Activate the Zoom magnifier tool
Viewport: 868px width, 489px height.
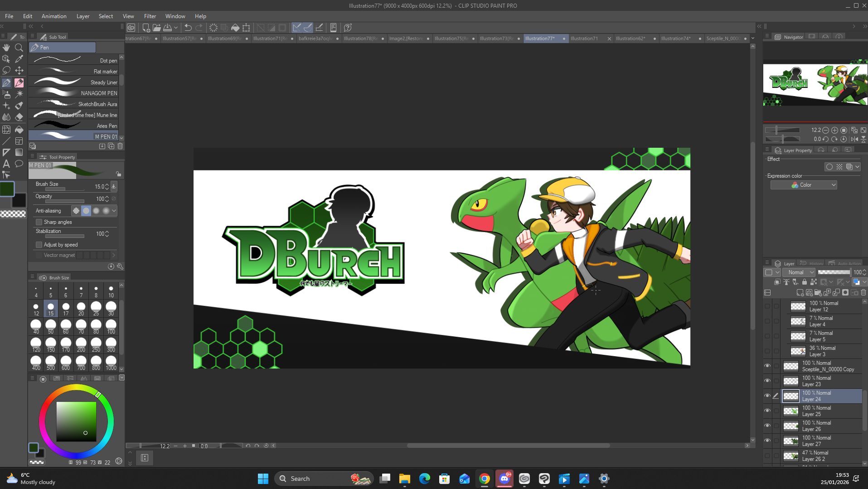[19, 48]
